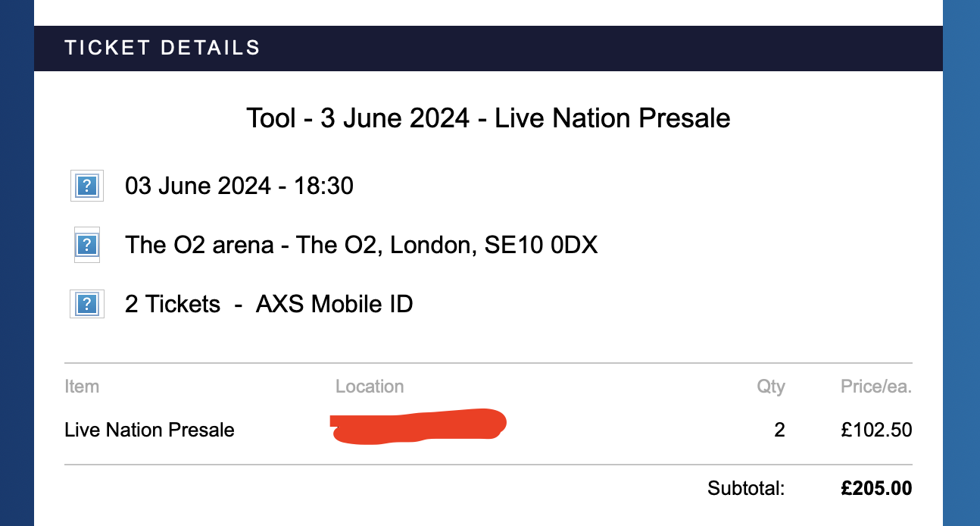This screenshot has width=980, height=526.
Task: Click the 03 June 2024 - 18:30 date text
Action: tap(239, 186)
